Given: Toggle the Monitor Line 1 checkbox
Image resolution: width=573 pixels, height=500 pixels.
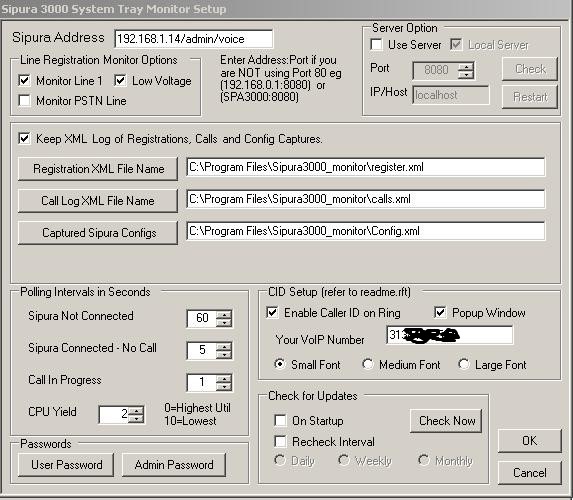Looking at the screenshot, I should point(24,80).
